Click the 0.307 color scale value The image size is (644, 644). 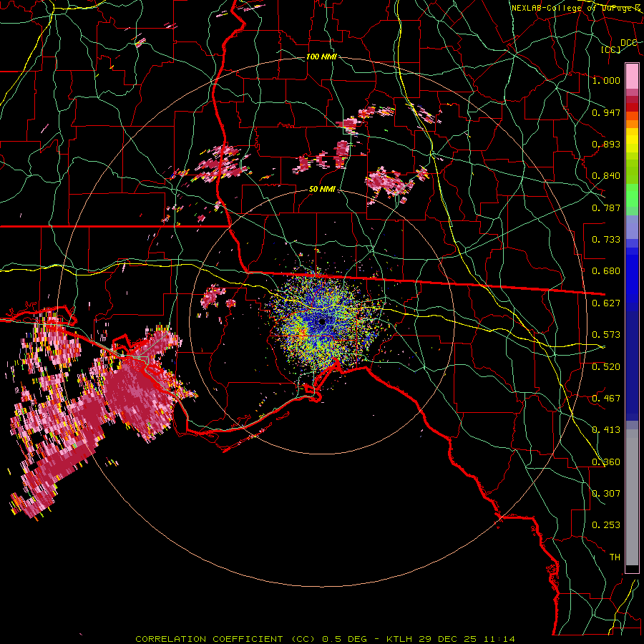[606, 494]
